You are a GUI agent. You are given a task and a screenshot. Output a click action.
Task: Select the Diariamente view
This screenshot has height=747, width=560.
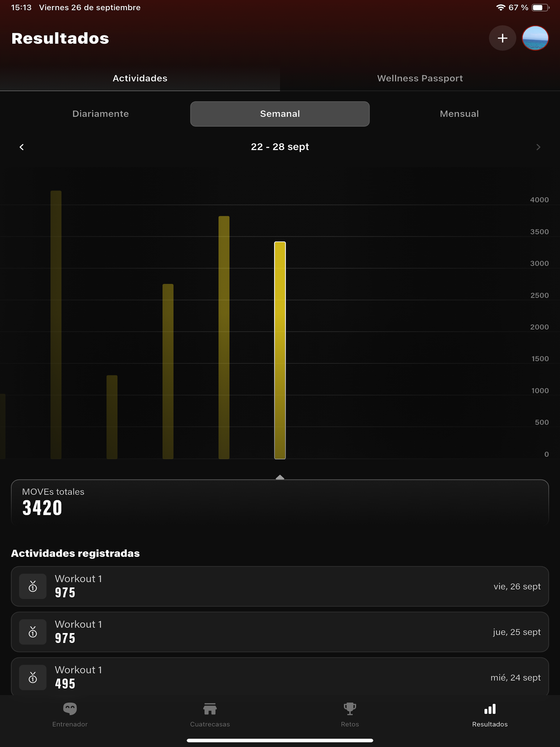pos(101,114)
